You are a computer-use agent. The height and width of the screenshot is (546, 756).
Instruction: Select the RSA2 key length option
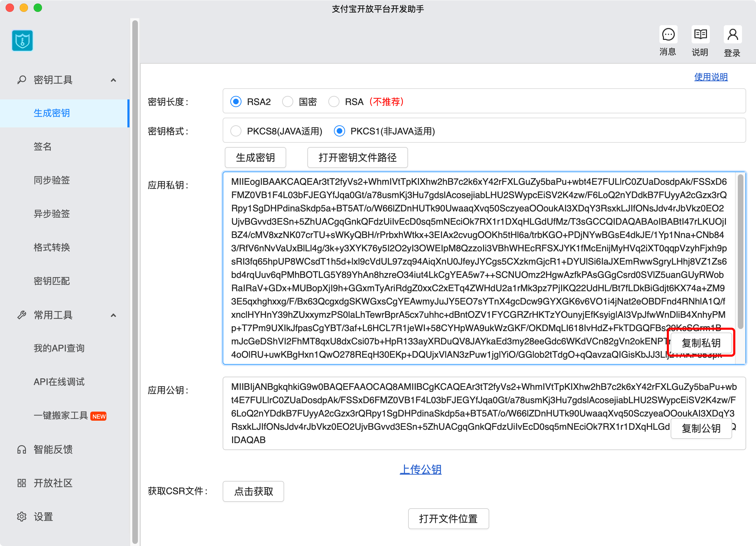[x=236, y=101]
